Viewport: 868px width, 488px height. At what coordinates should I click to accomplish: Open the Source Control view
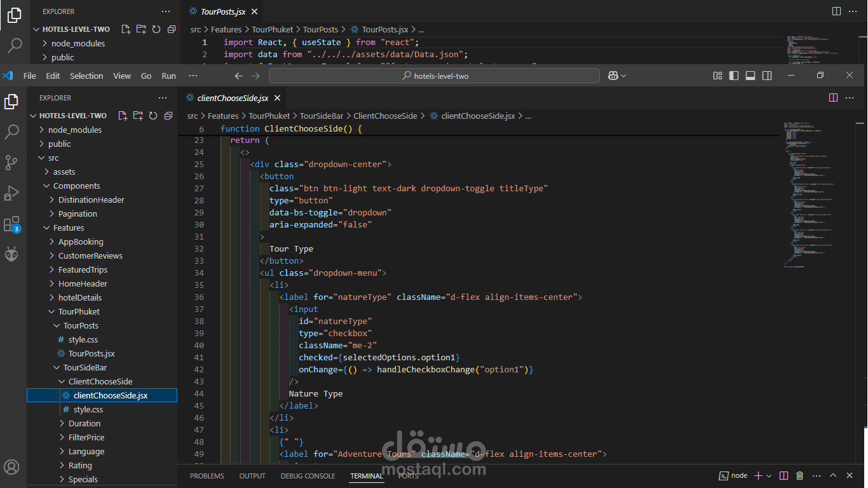point(11,163)
